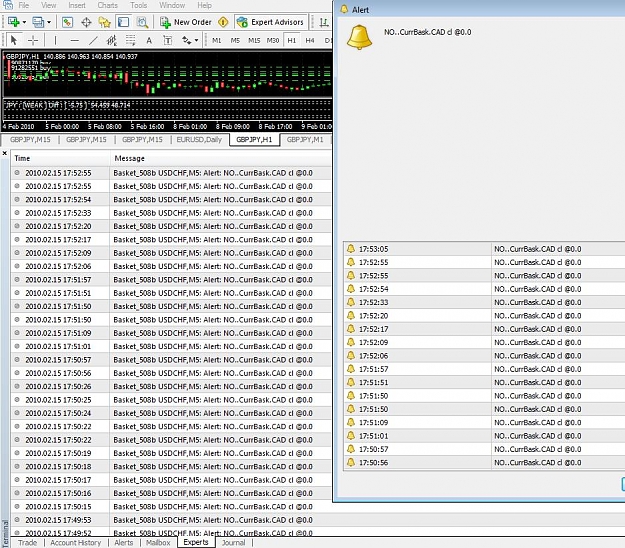
Task: Select the Experts terminal tab
Action: pos(196,542)
